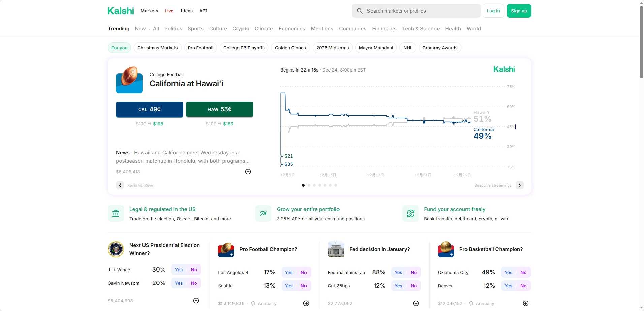644x311 pixels.
Task: Click plus icon on Presidential Election card
Action: click(196, 301)
